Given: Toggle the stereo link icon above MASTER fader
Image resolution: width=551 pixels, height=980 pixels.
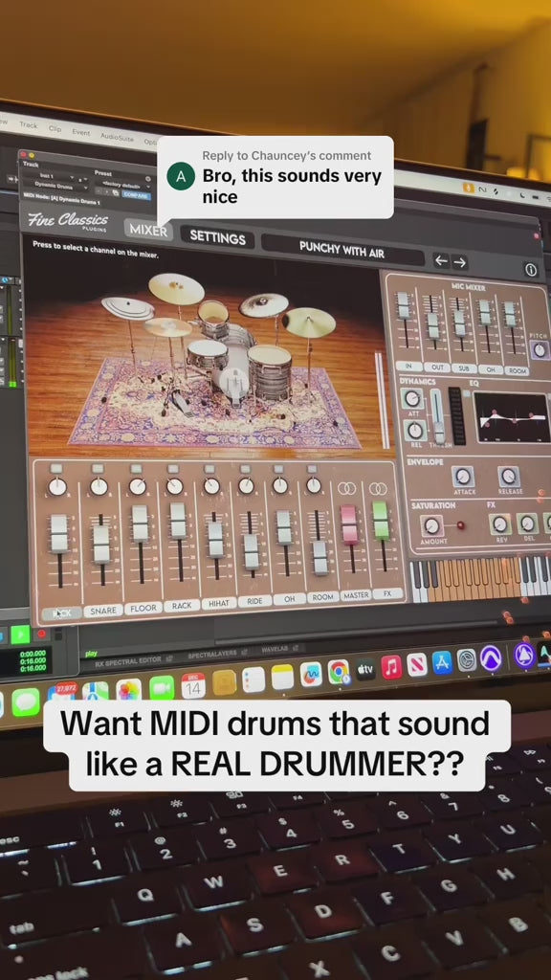Looking at the screenshot, I should [x=346, y=488].
